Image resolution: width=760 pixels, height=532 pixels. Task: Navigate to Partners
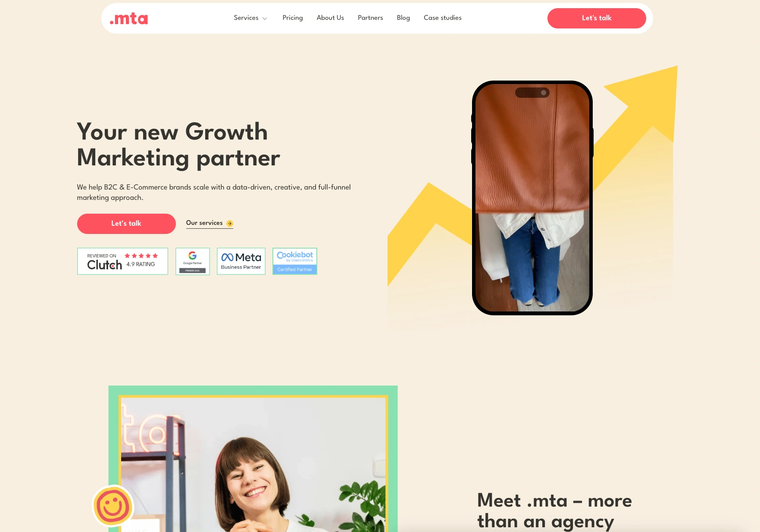click(370, 18)
